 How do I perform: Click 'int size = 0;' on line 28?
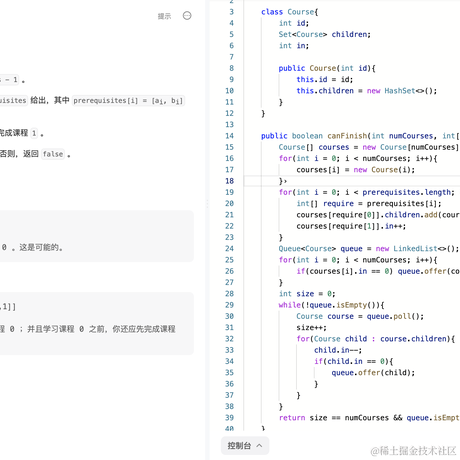[307, 294]
